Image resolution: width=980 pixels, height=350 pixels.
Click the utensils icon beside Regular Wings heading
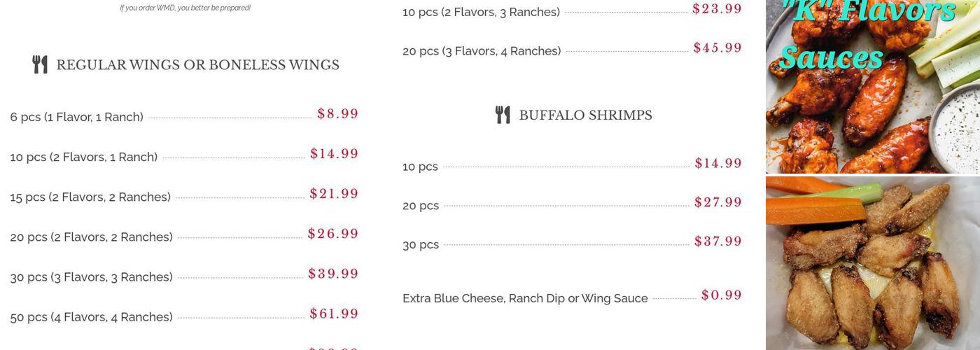coord(40,65)
